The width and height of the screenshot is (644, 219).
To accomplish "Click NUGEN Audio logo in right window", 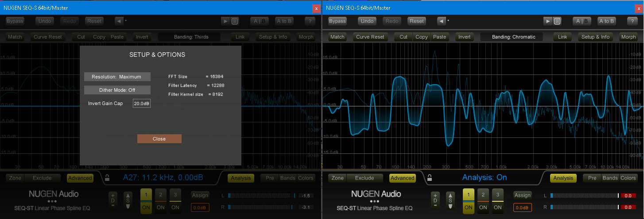I will coord(376,194).
